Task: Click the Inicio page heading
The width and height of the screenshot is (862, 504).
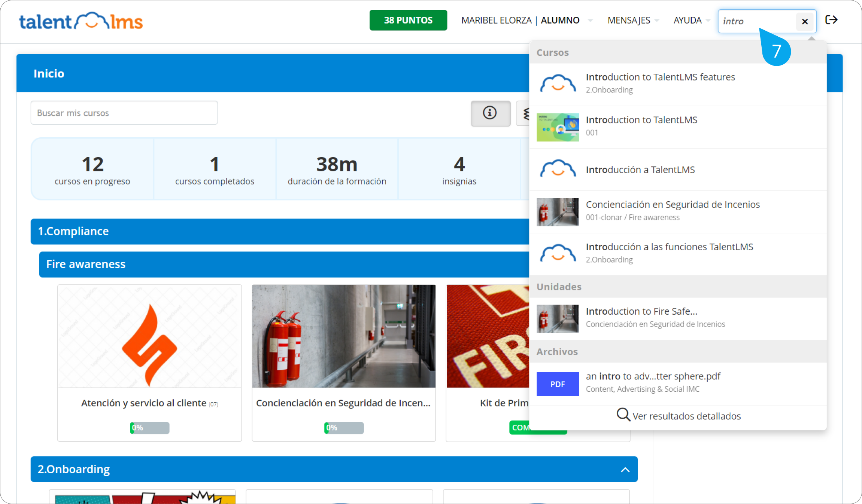Action: coord(49,73)
